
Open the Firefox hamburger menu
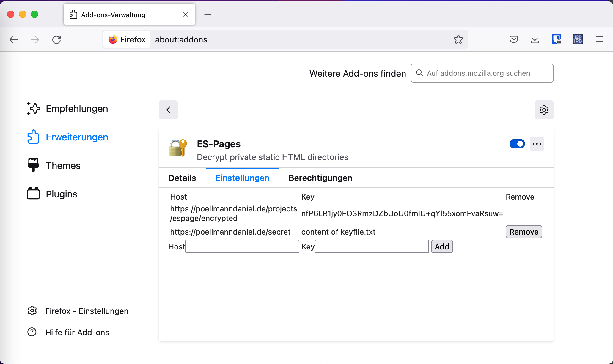pos(599,39)
